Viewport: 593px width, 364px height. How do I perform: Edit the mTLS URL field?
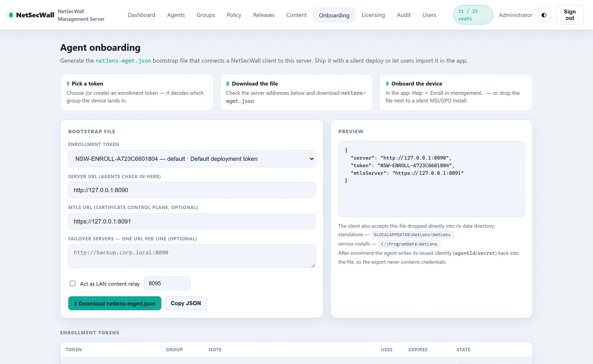click(192, 221)
